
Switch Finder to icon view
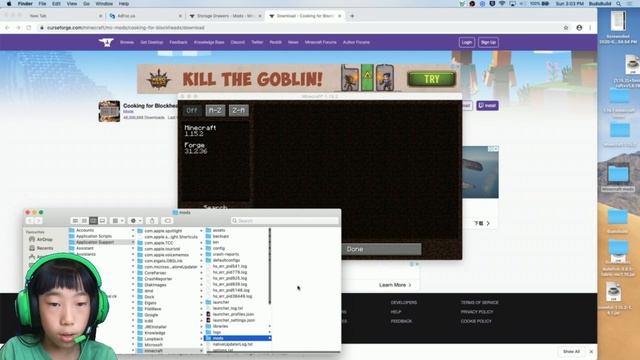(75, 220)
